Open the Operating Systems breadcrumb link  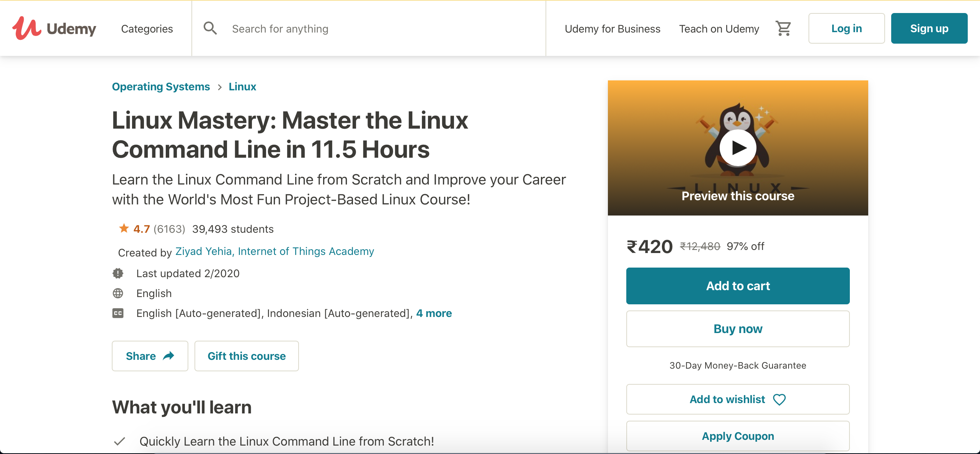click(161, 86)
